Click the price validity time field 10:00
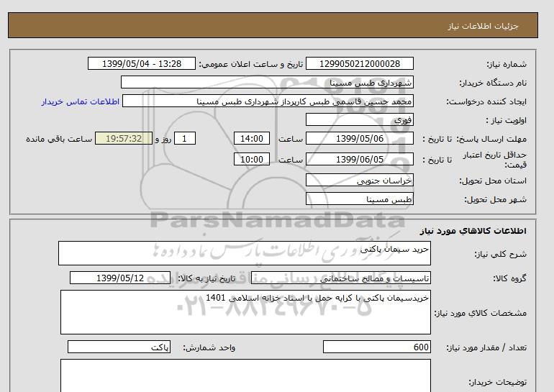The image size is (554, 392). point(252,159)
